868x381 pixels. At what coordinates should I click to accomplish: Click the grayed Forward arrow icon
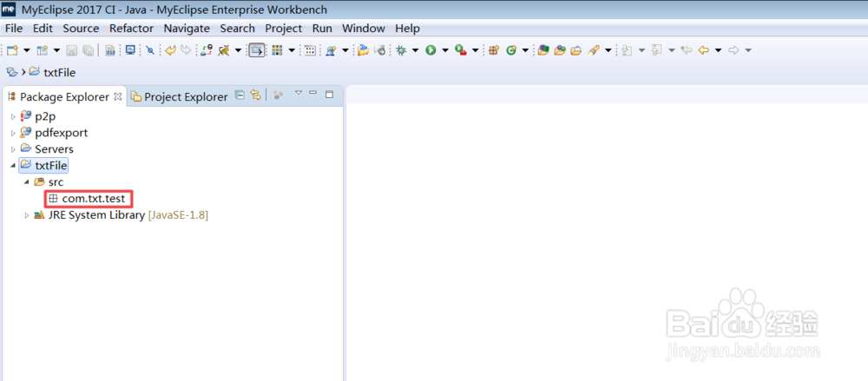[x=733, y=50]
